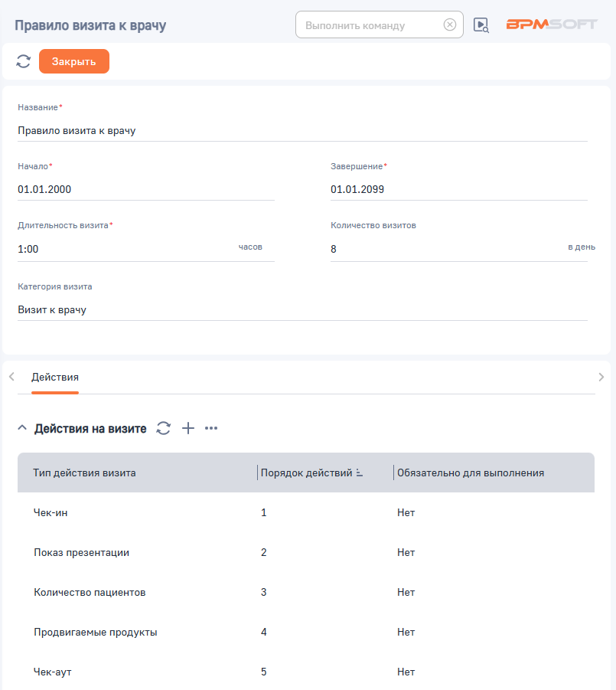The image size is (616, 690).
Task: Select the Продвигаемые продукты row
Action: 306,632
